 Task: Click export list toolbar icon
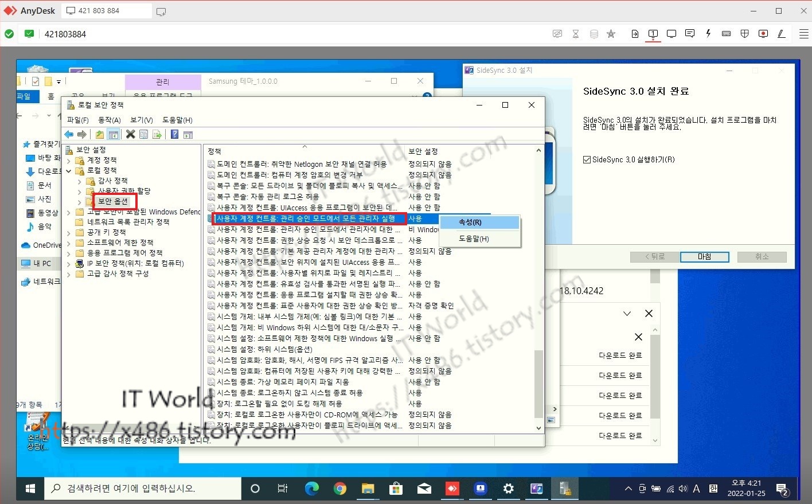(x=157, y=134)
